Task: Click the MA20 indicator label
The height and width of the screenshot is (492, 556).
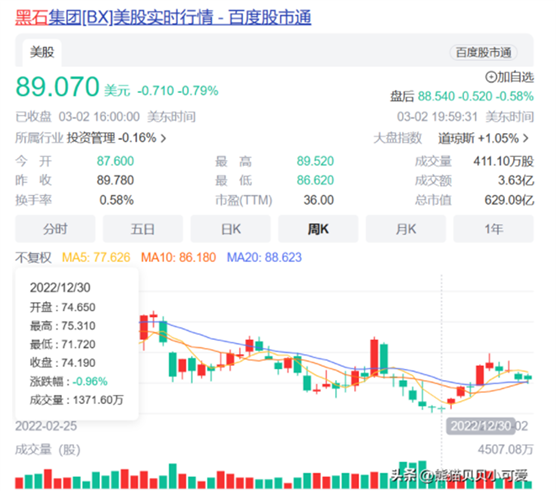Action: click(x=264, y=257)
